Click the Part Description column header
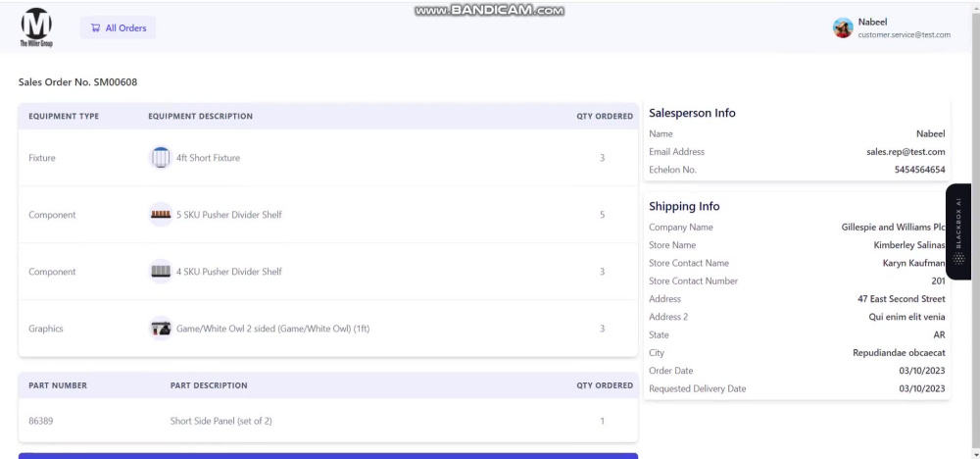The image size is (980, 459). coord(209,385)
